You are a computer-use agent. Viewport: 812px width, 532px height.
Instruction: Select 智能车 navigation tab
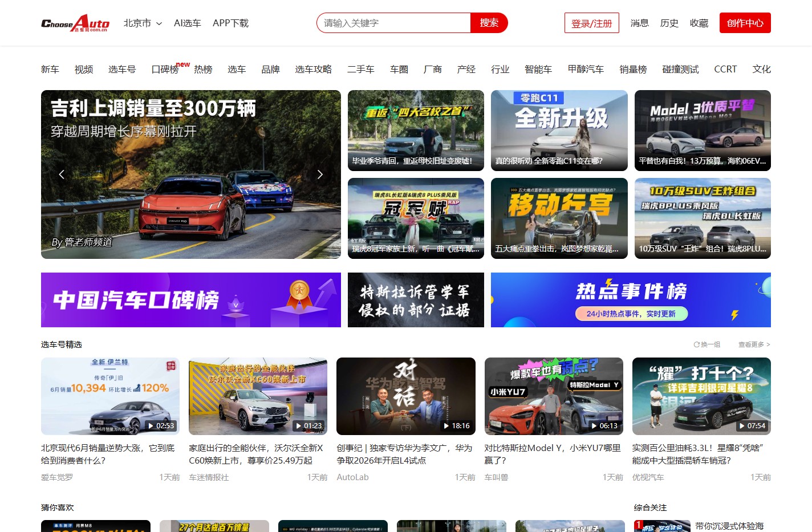pyautogui.click(x=538, y=70)
